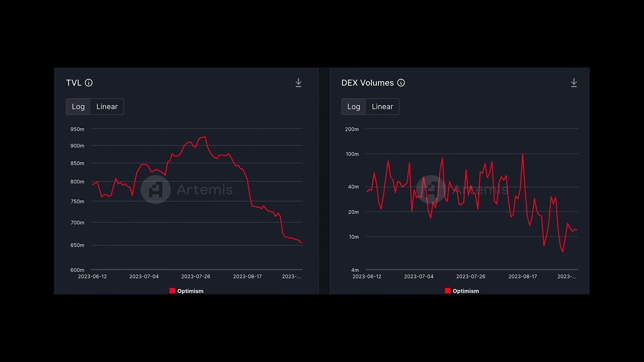644x362 pixels.
Task: Click the 700m axis label on TVL chart
Action: coord(77,223)
